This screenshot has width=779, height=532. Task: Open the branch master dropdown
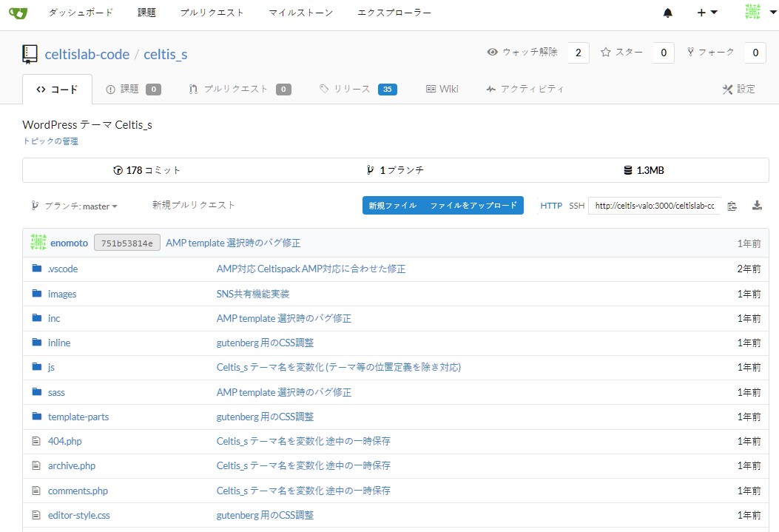(75, 206)
